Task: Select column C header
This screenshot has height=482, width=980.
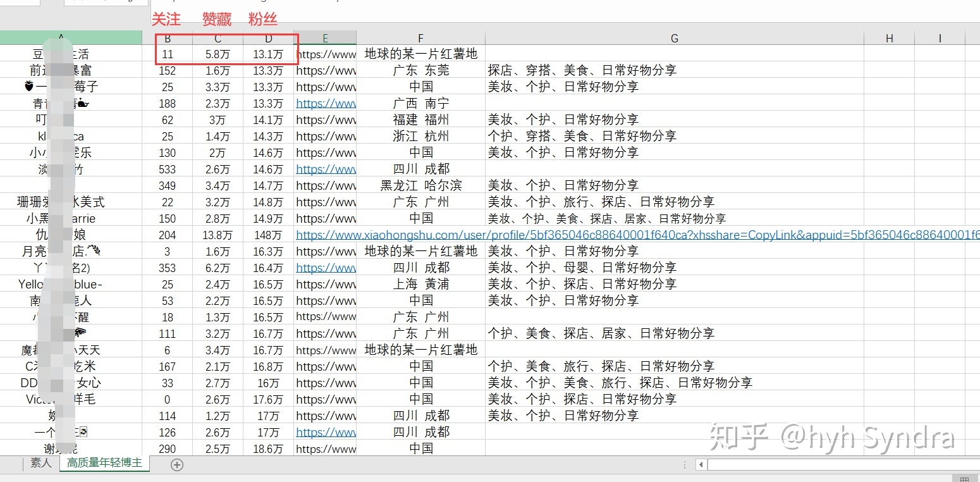Action: [x=217, y=39]
